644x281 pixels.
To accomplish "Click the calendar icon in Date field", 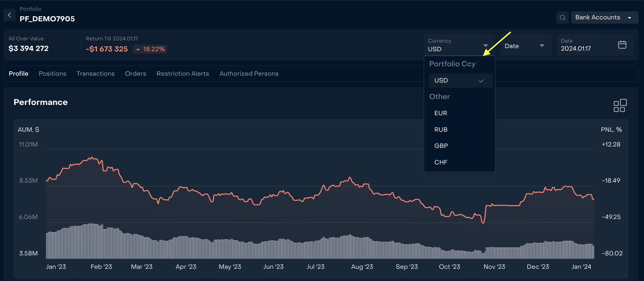I will [622, 45].
